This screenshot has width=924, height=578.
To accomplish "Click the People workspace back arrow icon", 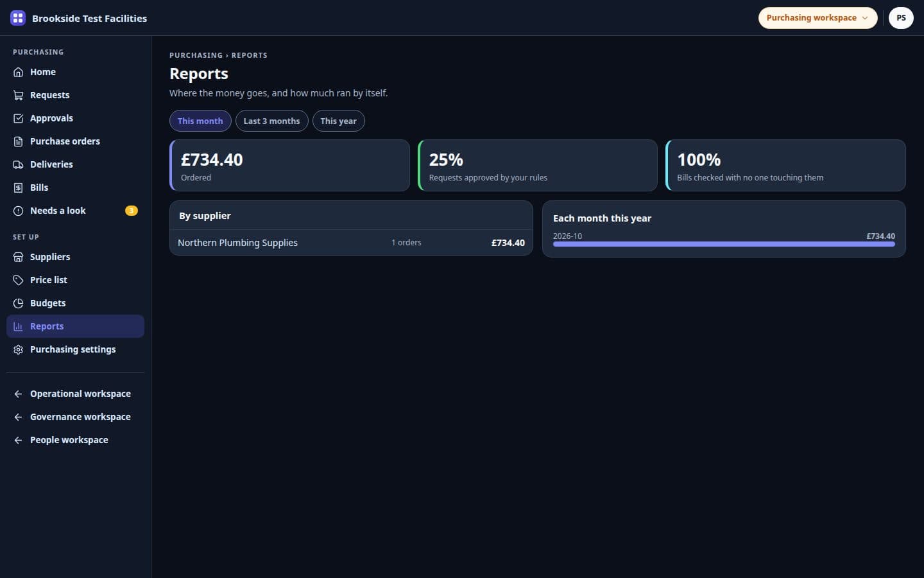I will tap(18, 440).
